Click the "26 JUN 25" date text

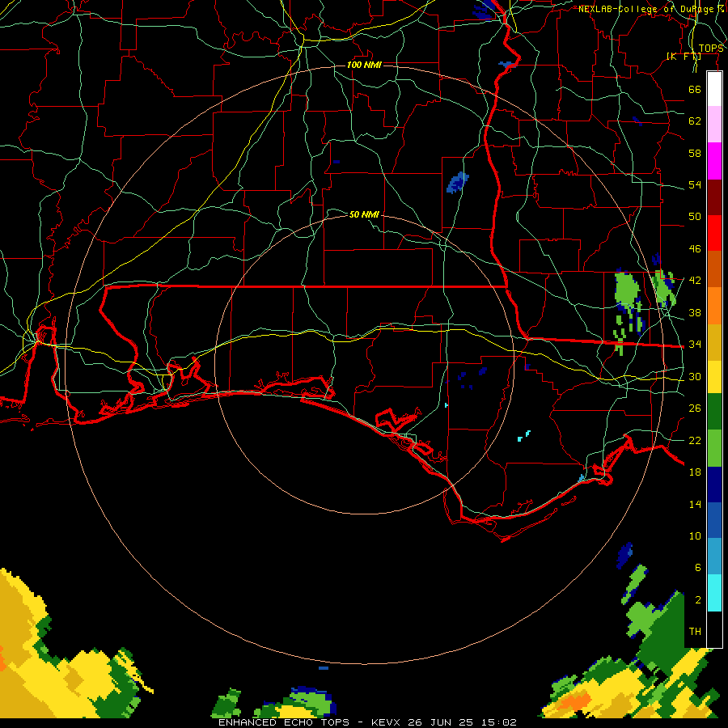[x=440, y=722]
